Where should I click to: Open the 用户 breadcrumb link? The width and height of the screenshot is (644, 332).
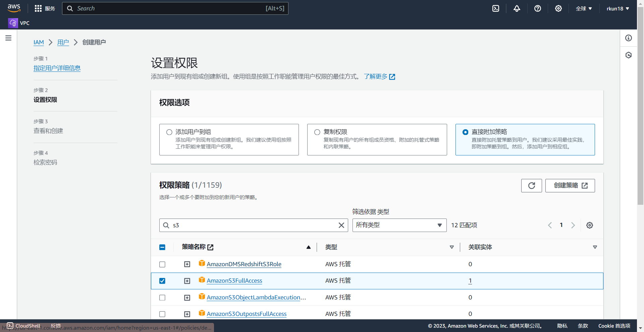coord(63,42)
